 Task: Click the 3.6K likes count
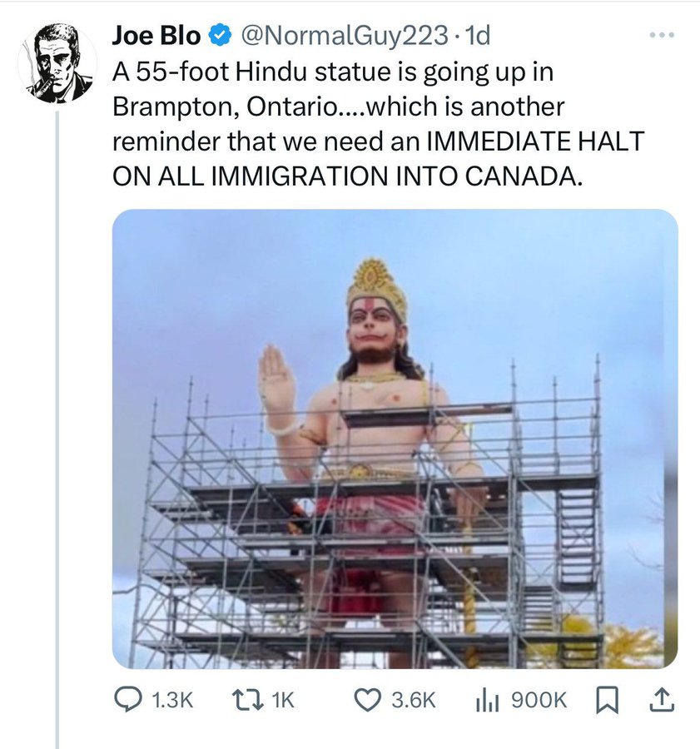click(x=413, y=702)
